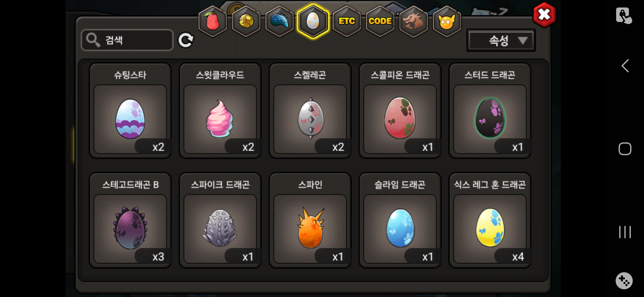Open the blue dragon scale category

279,21
